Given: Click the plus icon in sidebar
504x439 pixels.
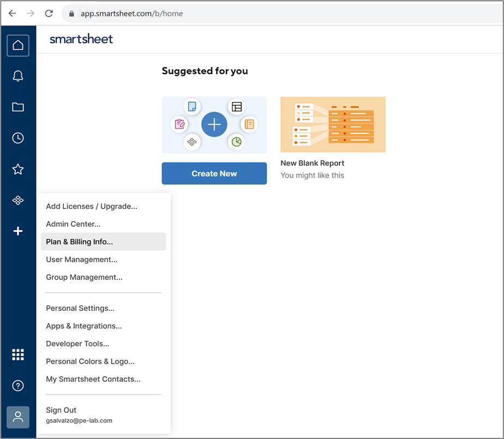Looking at the screenshot, I should [x=18, y=231].
